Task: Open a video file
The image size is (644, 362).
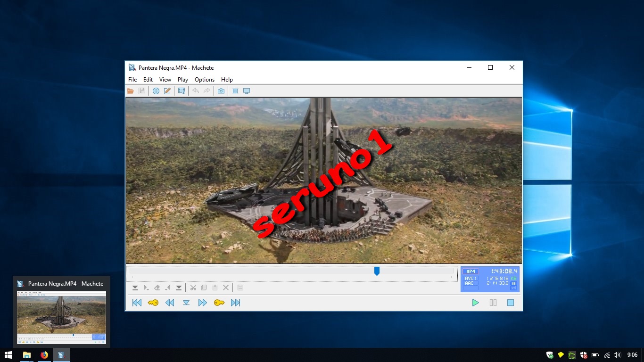Action: pos(130,90)
